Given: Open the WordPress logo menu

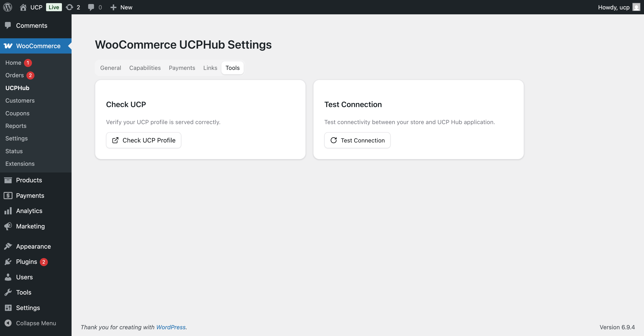Looking at the screenshot, I should pyautogui.click(x=8, y=7).
